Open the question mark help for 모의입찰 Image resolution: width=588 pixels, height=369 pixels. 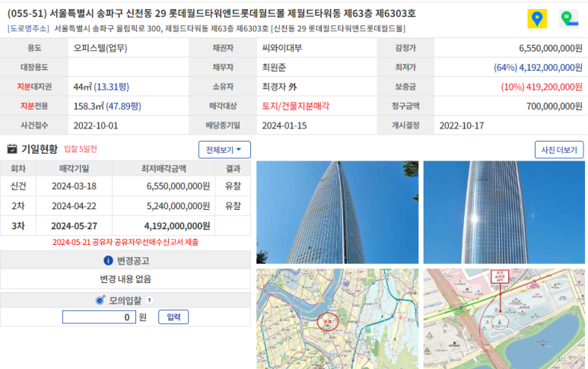pos(149,300)
